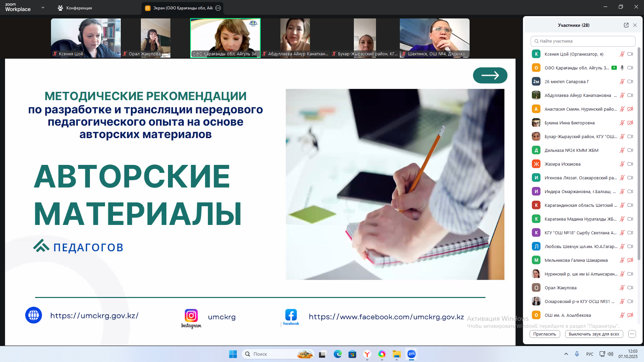Open Zoom from the taskbar
The width and height of the screenshot is (644, 362).
(x=411, y=354)
